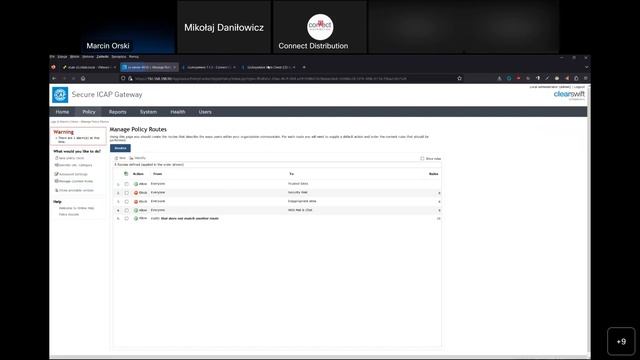The height and width of the screenshot is (360, 640).
Task: Open the Zakładki menu in Firefox menu bar
Action: pos(102,57)
